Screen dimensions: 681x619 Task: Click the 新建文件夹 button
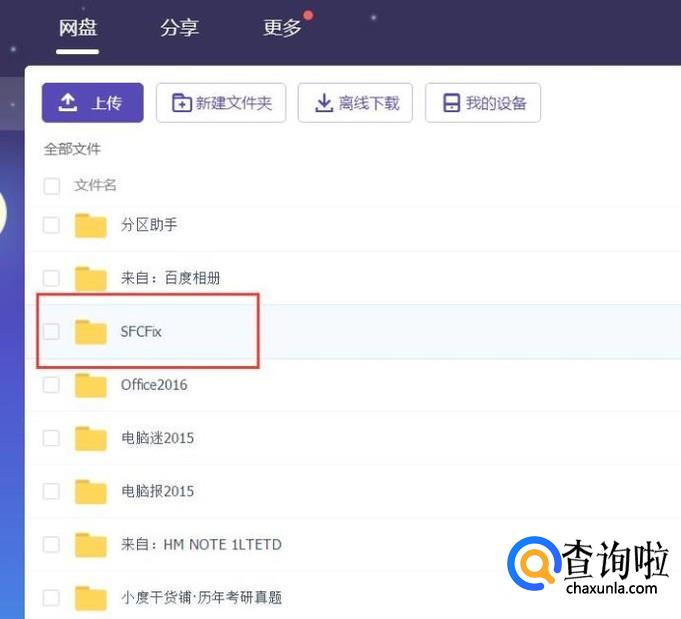pyautogui.click(x=221, y=103)
